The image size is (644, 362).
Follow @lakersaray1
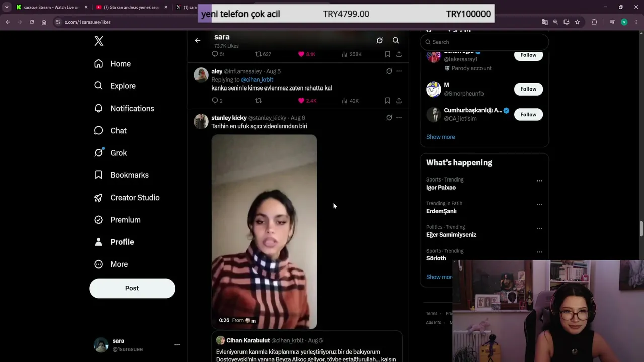pyautogui.click(x=528, y=55)
